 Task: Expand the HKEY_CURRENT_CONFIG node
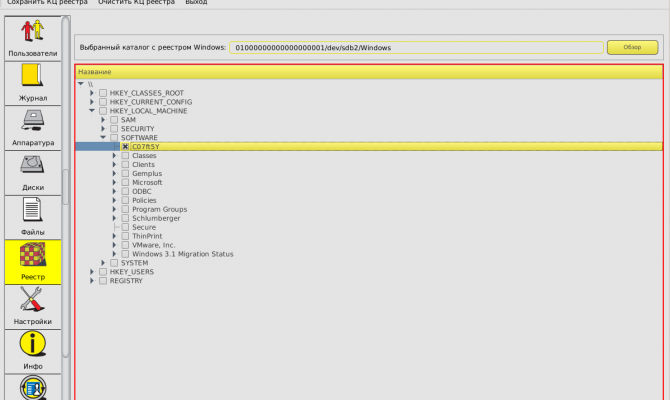(x=92, y=102)
